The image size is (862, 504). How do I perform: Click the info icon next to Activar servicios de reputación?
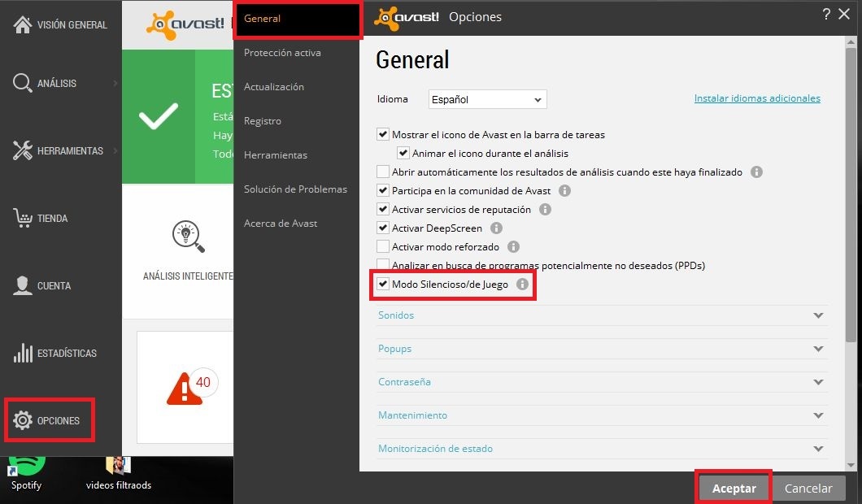coord(545,210)
